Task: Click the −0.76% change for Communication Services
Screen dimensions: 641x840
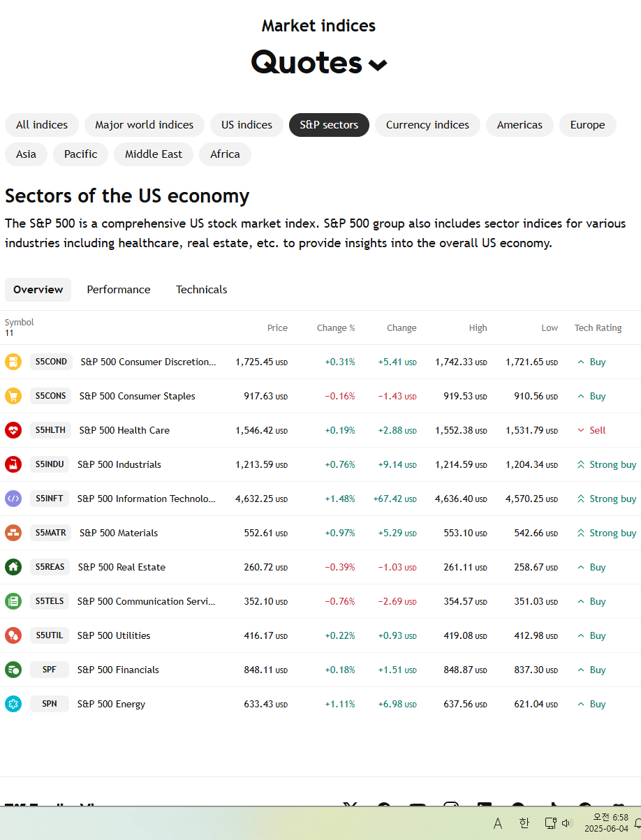Action: click(340, 601)
